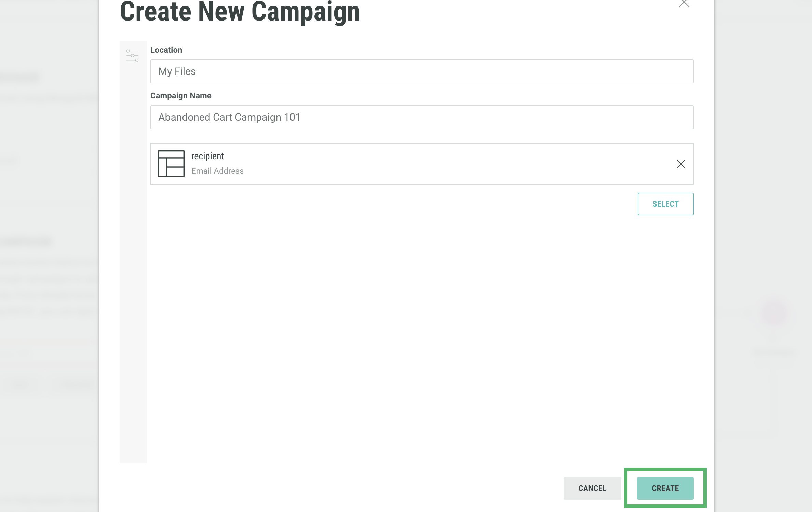Click the settings sliders icon in sidebar
This screenshot has width=812, height=512.
tap(132, 55)
